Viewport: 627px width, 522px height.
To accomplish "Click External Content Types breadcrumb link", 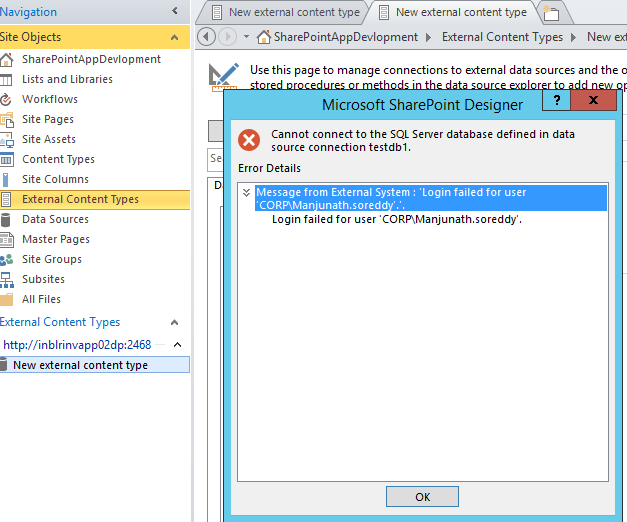I will tap(502, 37).
